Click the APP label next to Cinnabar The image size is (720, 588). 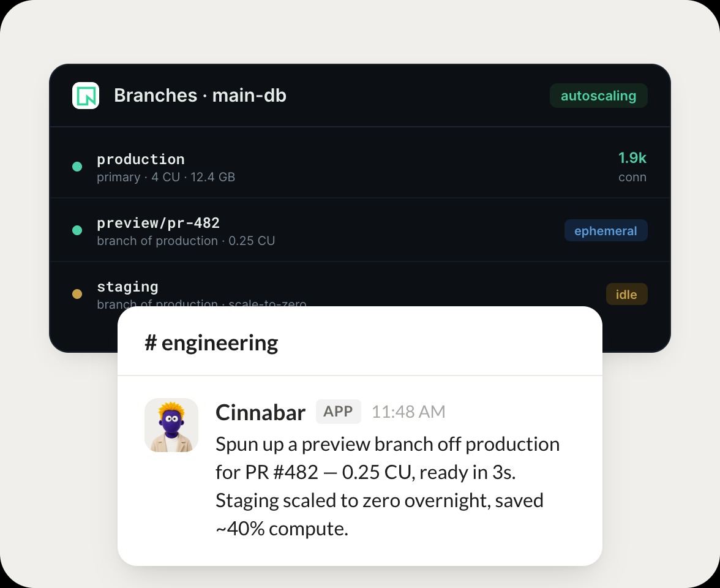click(338, 412)
